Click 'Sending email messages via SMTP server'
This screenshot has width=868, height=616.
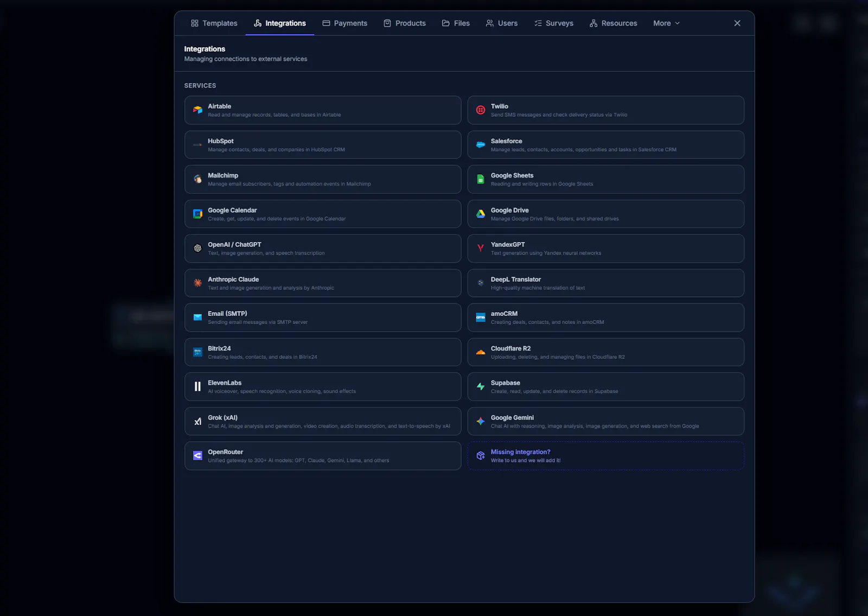(x=258, y=322)
